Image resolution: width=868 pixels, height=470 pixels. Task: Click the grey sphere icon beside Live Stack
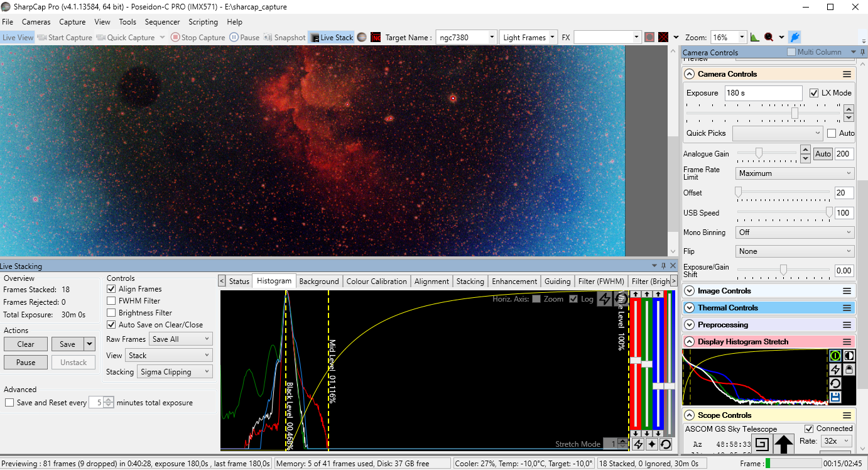coord(362,38)
